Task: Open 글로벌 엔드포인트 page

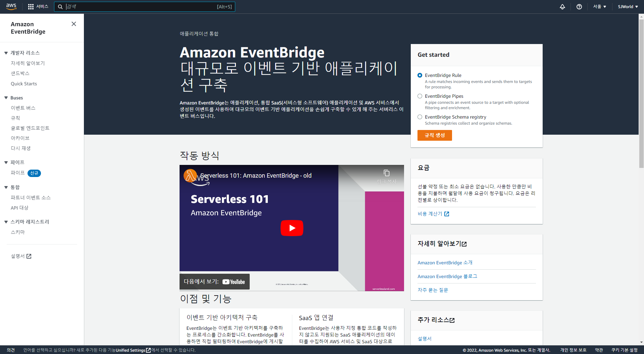Action: pos(30,128)
